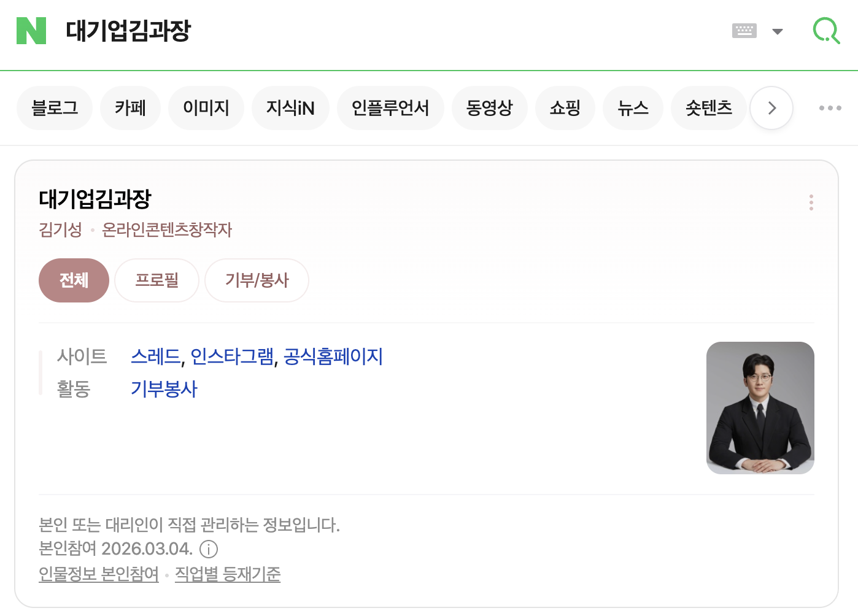The width and height of the screenshot is (858, 616).
Task: Select the 기부/봉사 filter pill
Action: (x=257, y=280)
